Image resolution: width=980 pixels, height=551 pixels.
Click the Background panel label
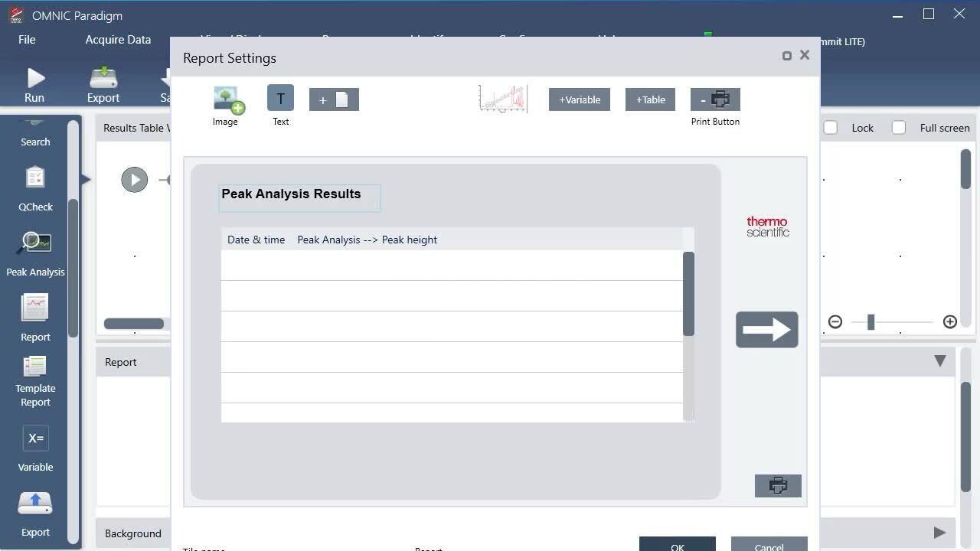[132, 533]
